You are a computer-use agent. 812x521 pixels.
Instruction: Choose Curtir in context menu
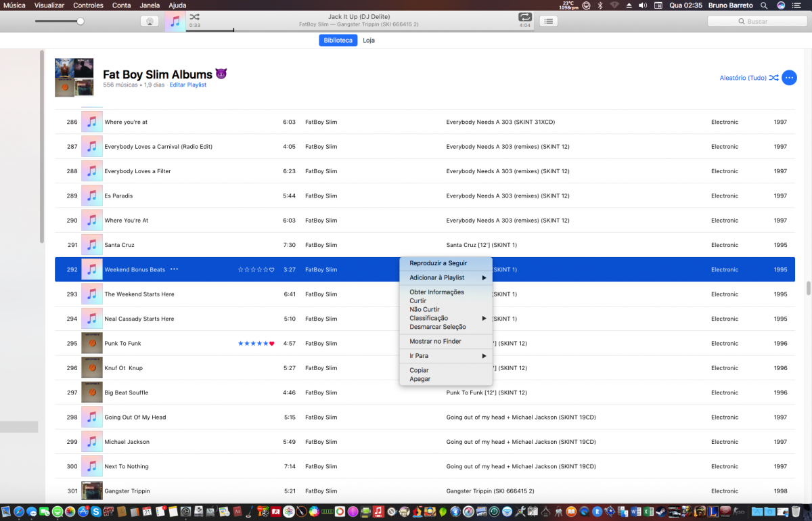tap(446, 301)
